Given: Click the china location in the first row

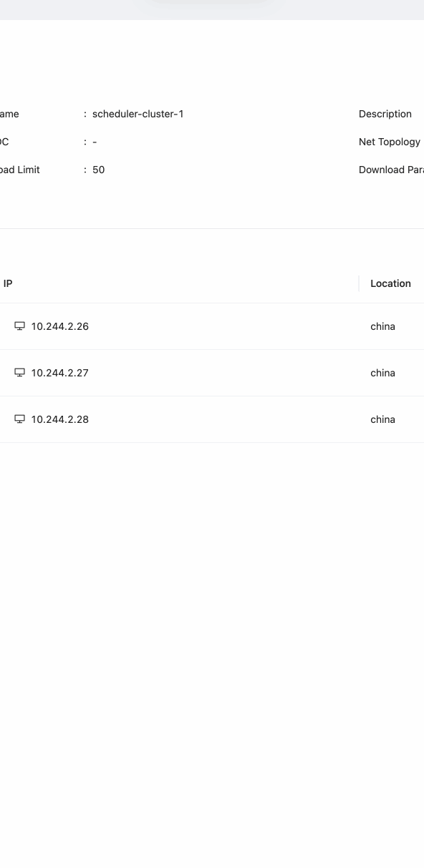Looking at the screenshot, I should tap(382, 326).
